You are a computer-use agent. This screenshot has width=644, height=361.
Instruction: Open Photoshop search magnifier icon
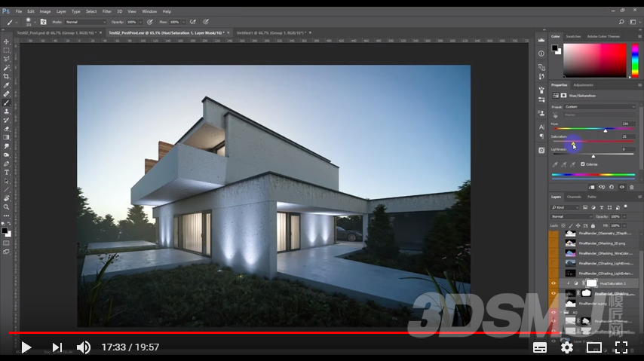[621, 22]
